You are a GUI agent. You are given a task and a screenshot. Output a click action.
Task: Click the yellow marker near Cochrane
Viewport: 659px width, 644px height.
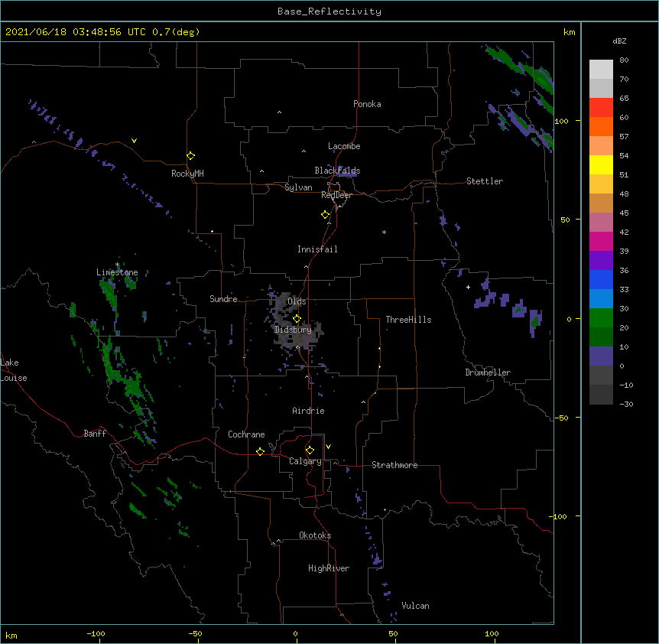pos(260,451)
